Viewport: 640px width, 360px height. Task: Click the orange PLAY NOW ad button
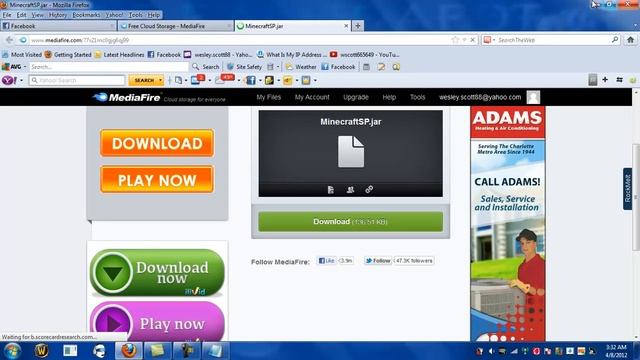[157, 180]
